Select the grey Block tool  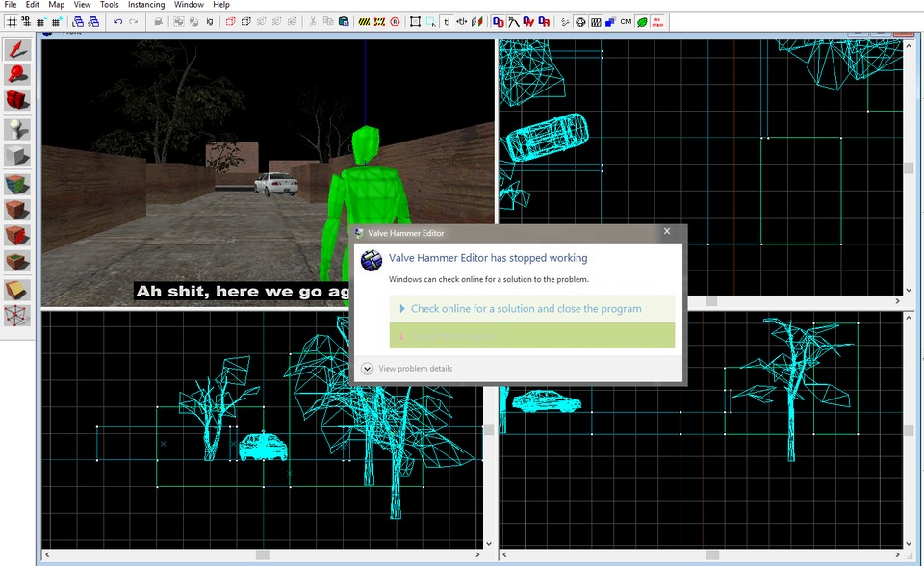(x=17, y=155)
